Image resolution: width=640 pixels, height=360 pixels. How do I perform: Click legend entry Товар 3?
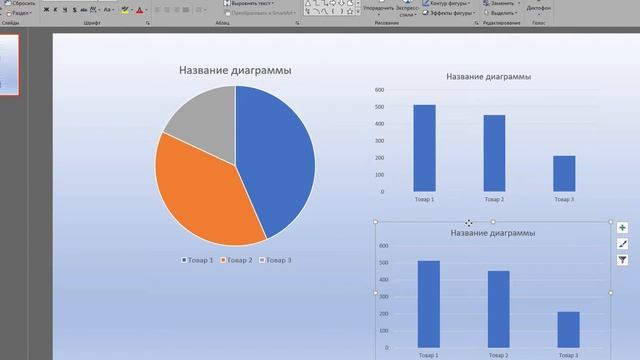point(276,260)
